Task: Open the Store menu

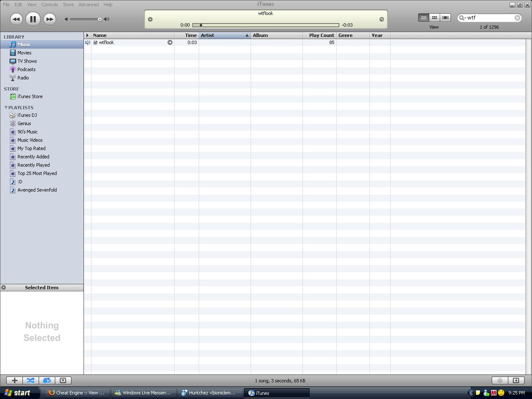Action: pyautogui.click(x=68, y=5)
